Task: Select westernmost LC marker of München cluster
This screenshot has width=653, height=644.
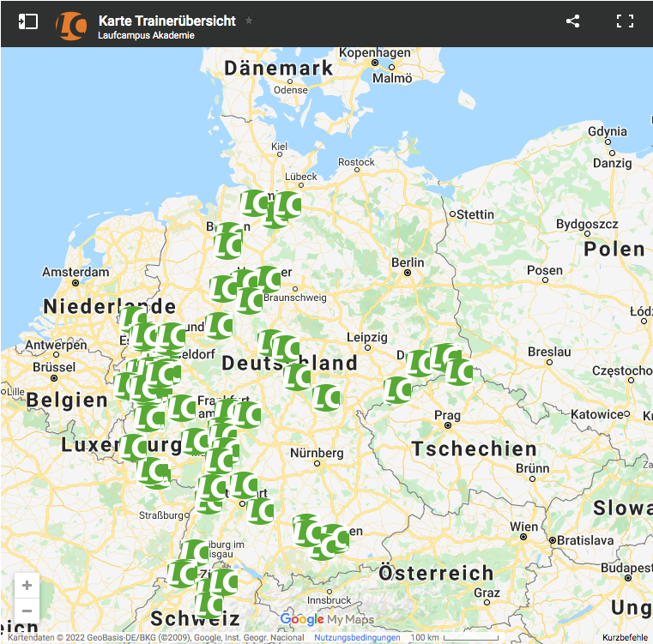Action: pyautogui.click(x=306, y=531)
